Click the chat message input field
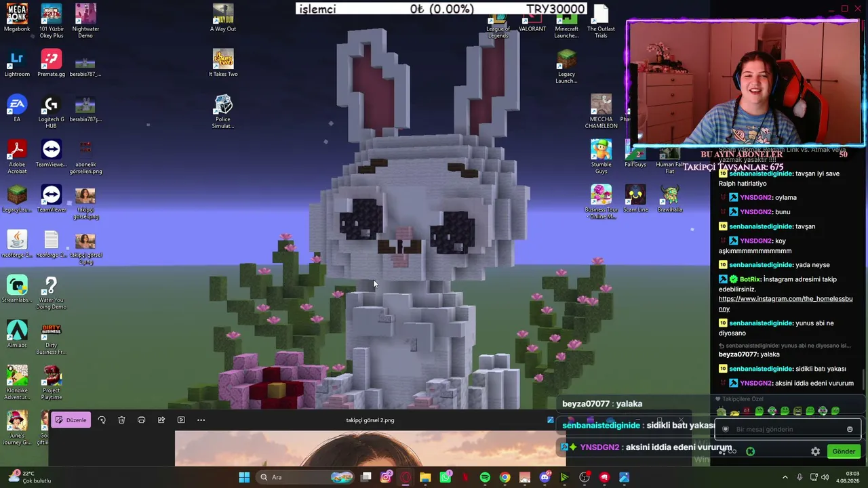 pyautogui.click(x=787, y=429)
